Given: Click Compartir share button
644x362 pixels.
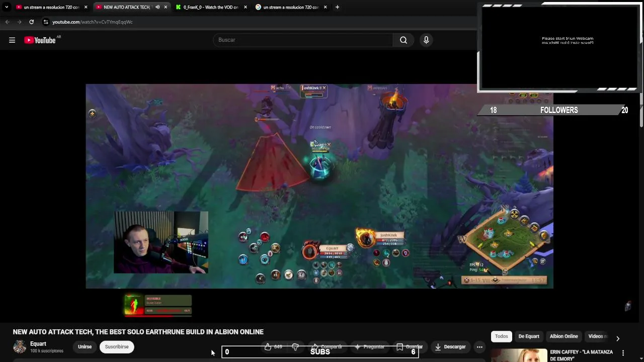Looking at the screenshot, I should pos(327,347).
